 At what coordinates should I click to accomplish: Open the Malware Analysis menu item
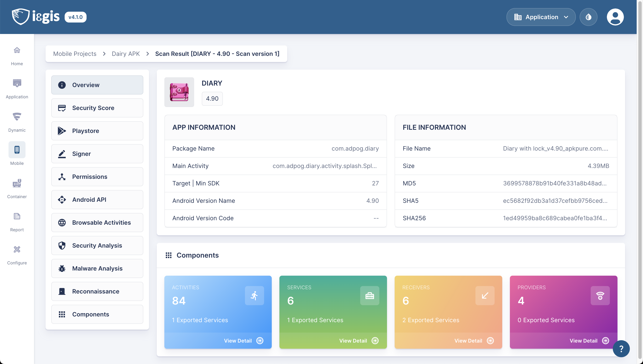[x=97, y=268]
